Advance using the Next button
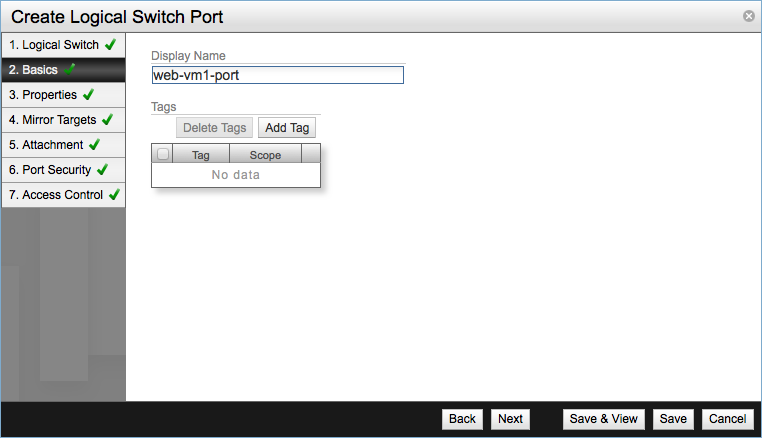762x438 pixels. coord(510,419)
